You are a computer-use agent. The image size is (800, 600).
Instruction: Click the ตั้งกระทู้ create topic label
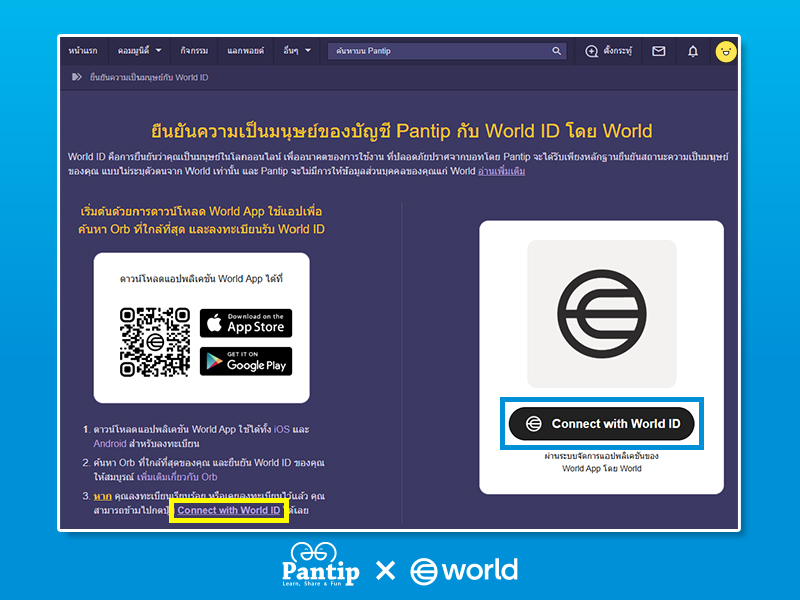[x=617, y=51]
